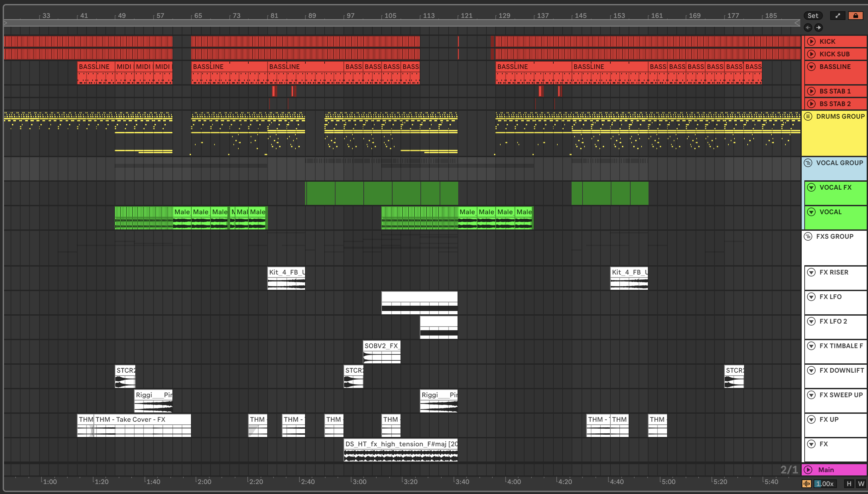Click the FX DOWNLIFT track fold icon

pos(811,371)
